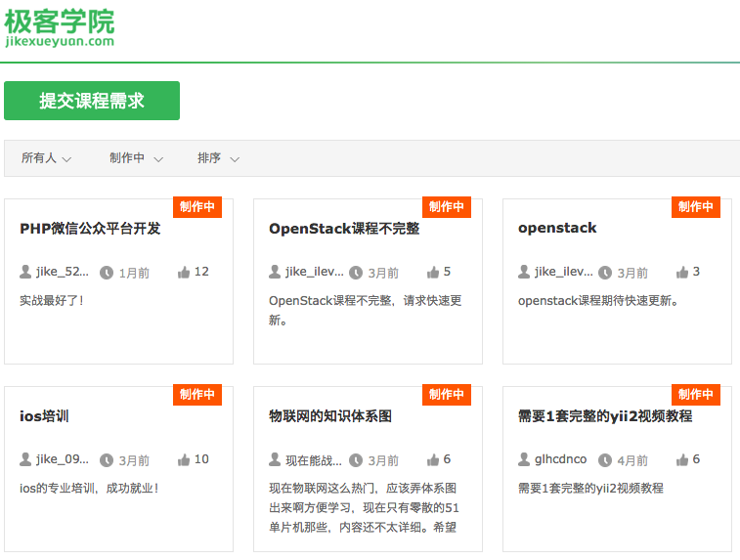The width and height of the screenshot is (740, 560).
Task: Click user avatar icon beside jike_52 username
Action: tap(25, 272)
